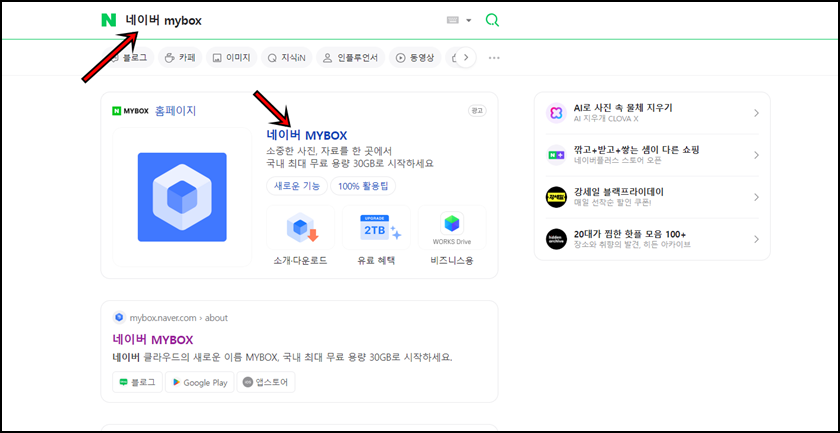Click the 광고 badge

(x=477, y=110)
